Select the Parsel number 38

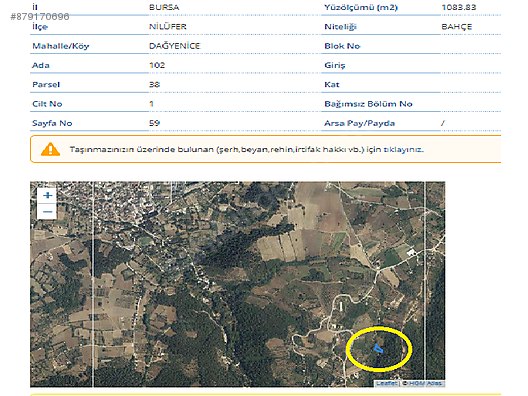point(154,84)
